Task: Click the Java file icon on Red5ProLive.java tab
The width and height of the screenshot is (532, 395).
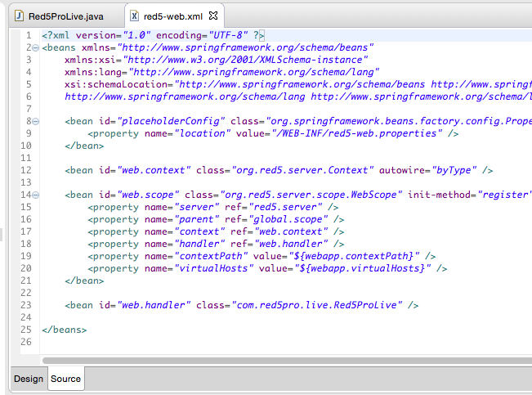Action: [x=20, y=16]
